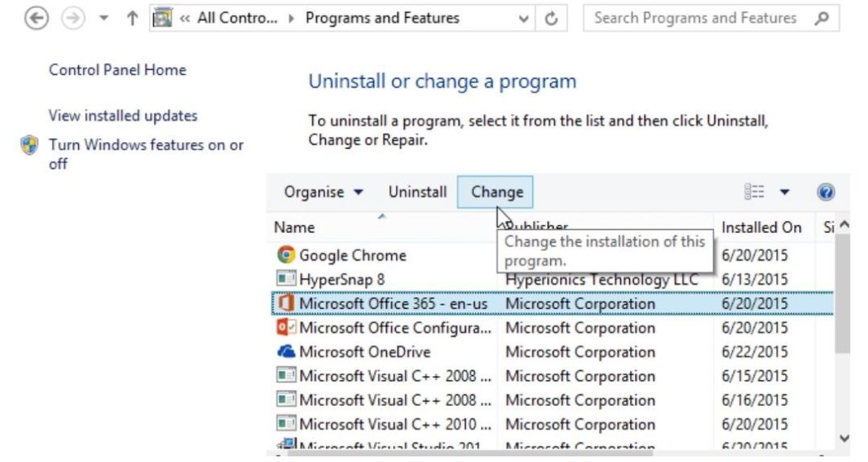Click the Back navigation arrow

point(36,19)
